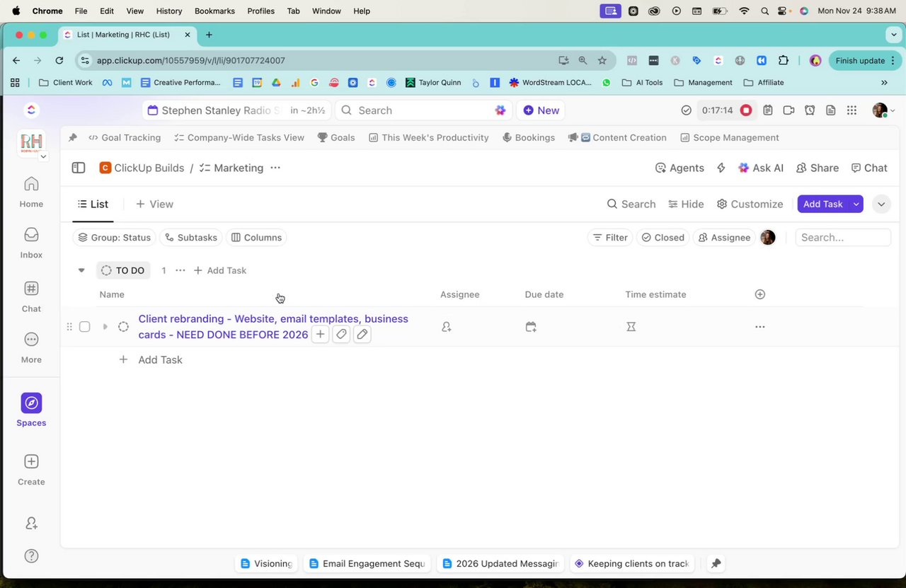This screenshot has width=906, height=588.
Task: Open the nine-dot quick action grid
Action: pos(851,110)
